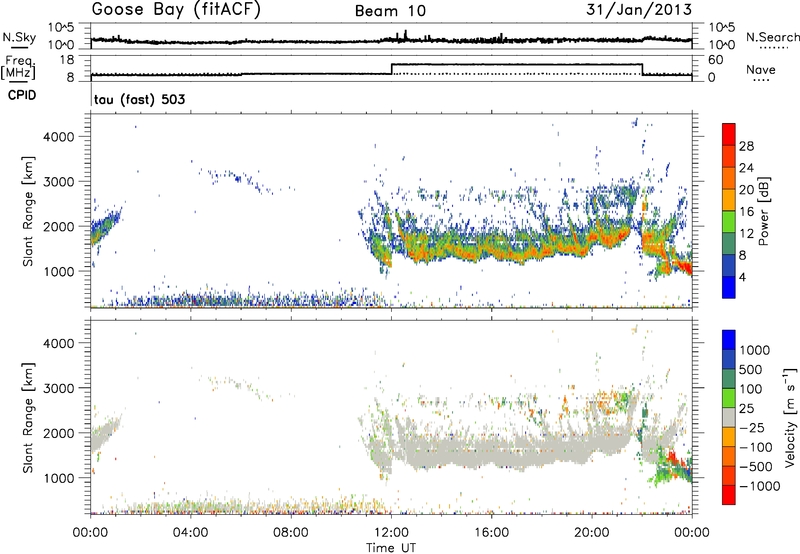The height and width of the screenshot is (554, 800).
Task: Click the "24" power colorbar label
Action: [746, 168]
